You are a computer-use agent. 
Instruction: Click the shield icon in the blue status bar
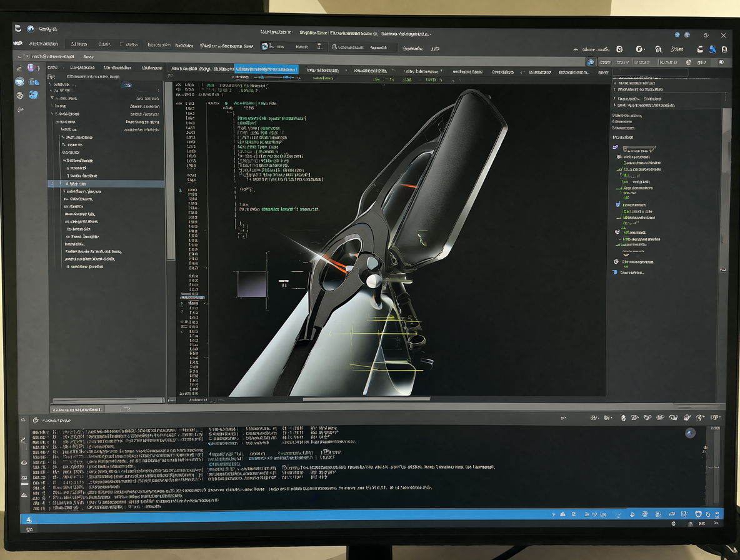coord(698,514)
